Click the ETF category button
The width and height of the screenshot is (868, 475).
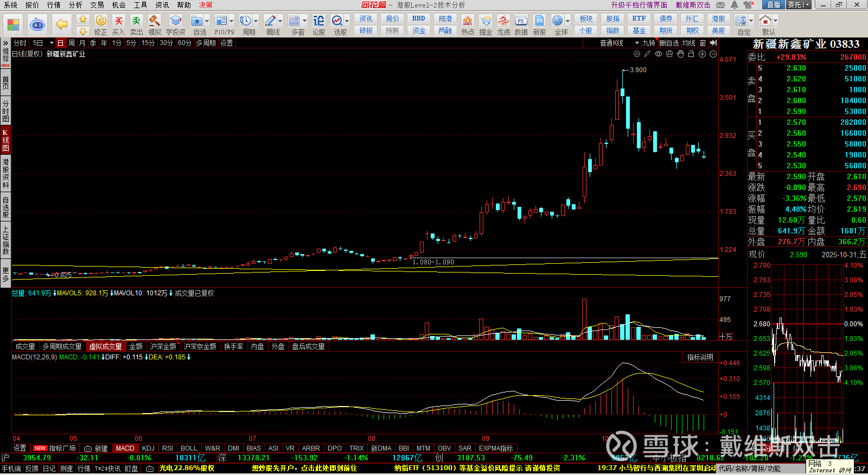tap(639, 18)
